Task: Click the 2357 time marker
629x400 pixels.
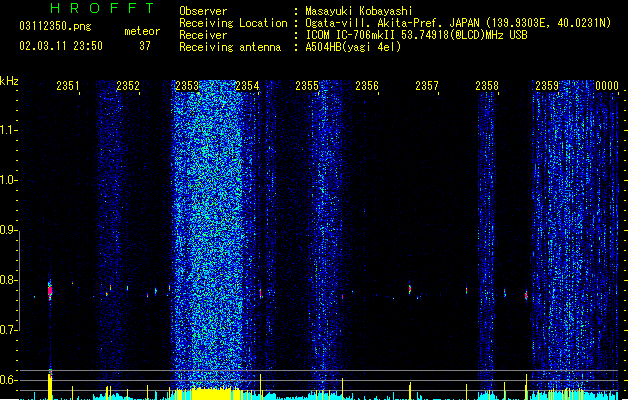Action: click(x=427, y=86)
